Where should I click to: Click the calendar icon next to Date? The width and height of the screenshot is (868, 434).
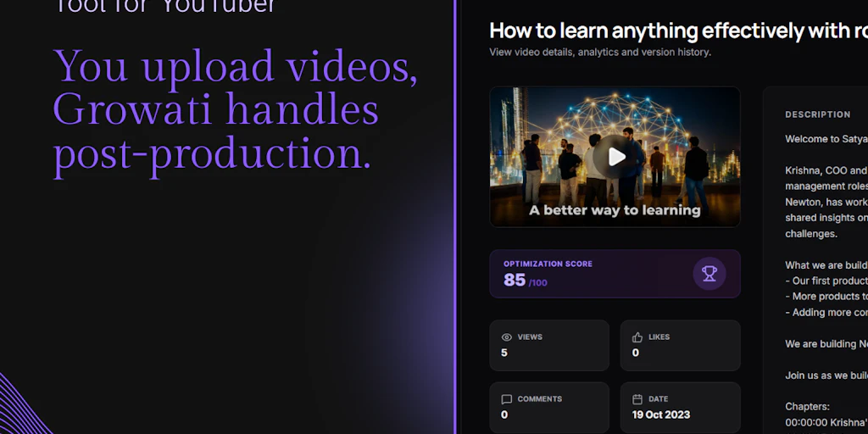(637, 399)
